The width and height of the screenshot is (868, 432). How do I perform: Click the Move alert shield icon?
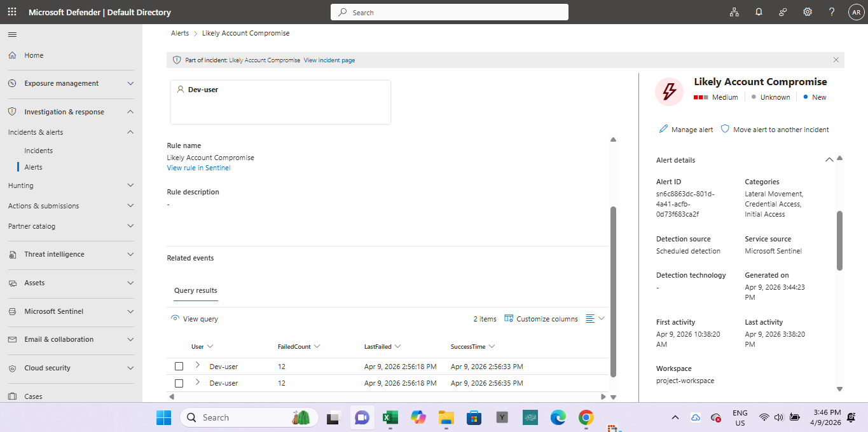point(725,129)
